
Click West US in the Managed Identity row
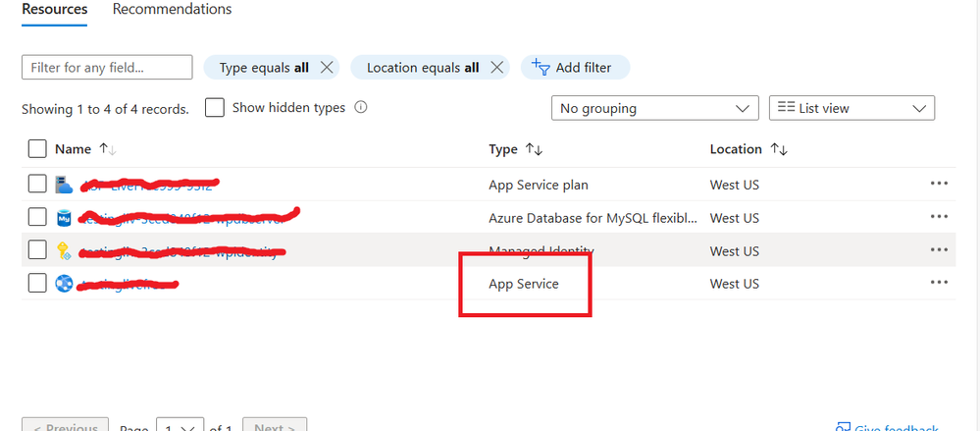point(735,250)
